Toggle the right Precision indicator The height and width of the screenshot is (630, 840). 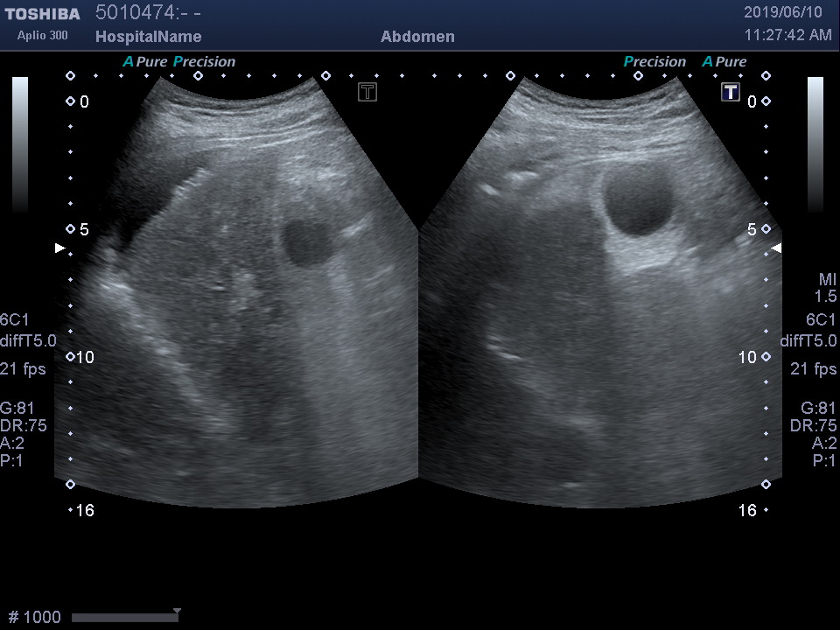pyautogui.click(x=654, y=62)
